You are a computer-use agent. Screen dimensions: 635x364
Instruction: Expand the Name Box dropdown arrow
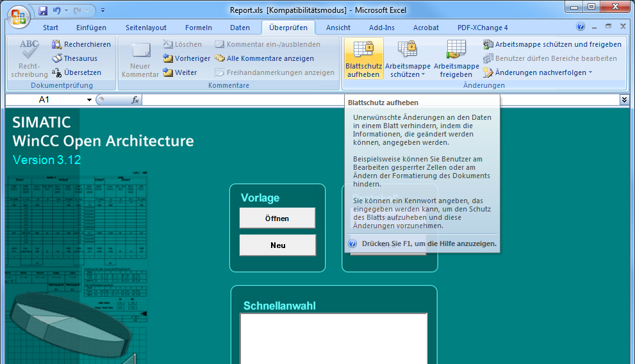[x=89, y=99]
